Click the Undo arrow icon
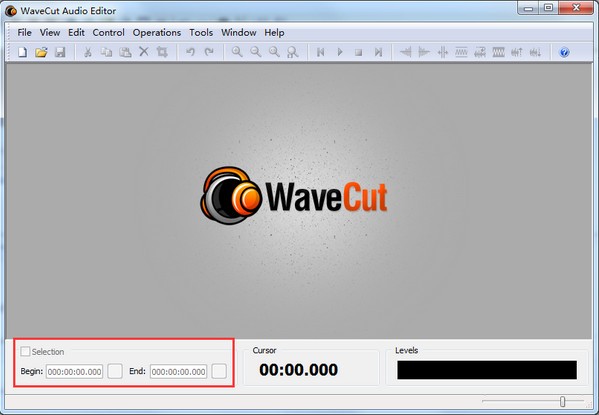The width and height of the screenshot is (599, 415). tap(190, 52)
